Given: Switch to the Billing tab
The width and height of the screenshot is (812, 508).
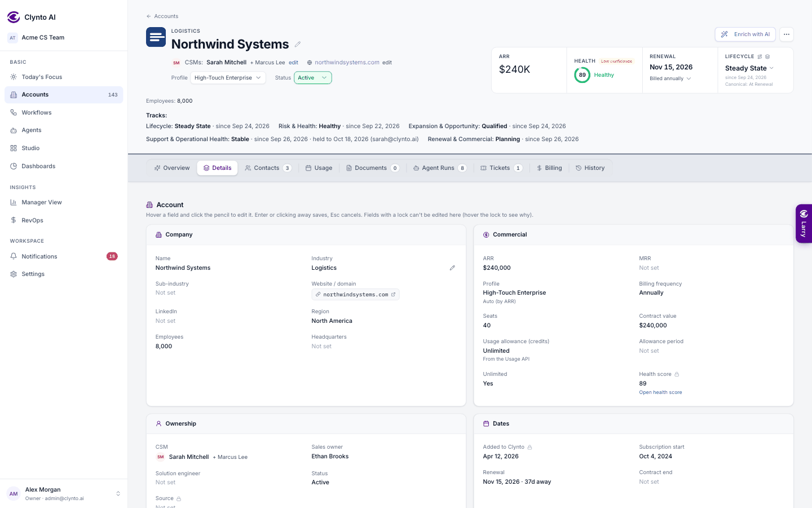Looking at the screenshot, I should (x=549, y=168).
